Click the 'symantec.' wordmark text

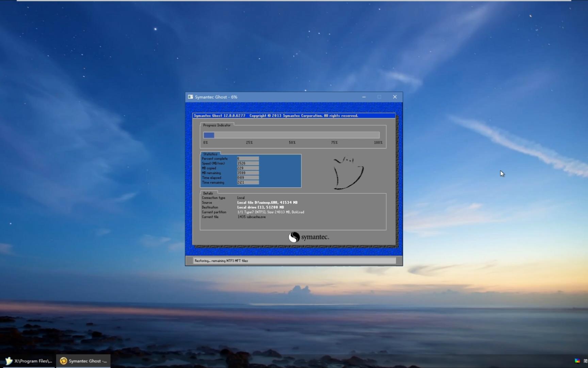[315, 237]
